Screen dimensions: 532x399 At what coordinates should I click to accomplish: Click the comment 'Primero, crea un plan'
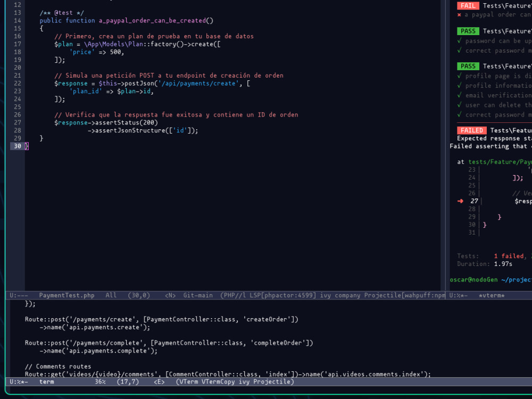pos(154,36)
